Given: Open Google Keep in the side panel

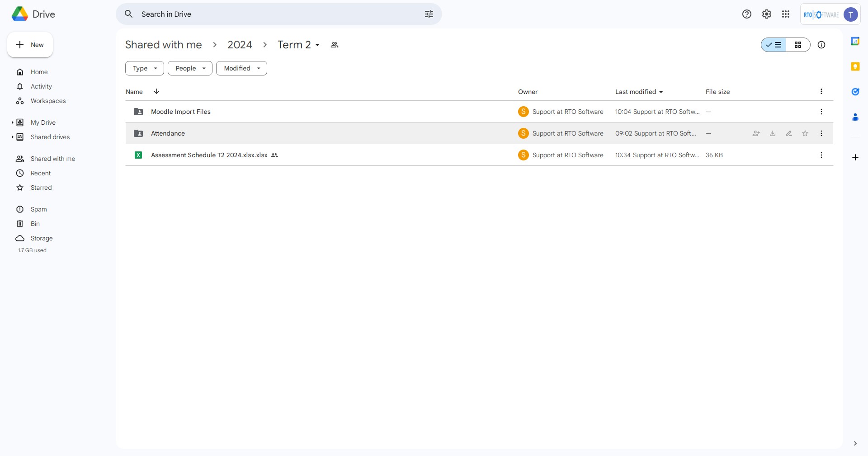Looking at the screenshot, I should [x=856, y=66].
